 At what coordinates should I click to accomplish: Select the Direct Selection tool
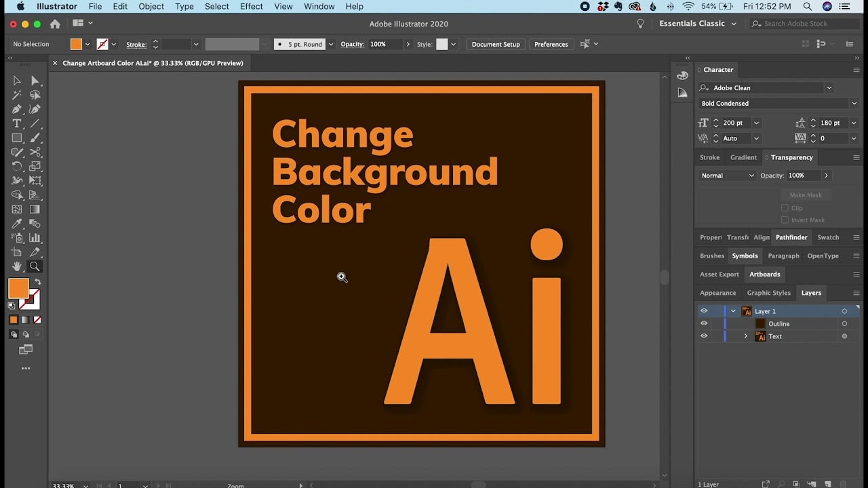tap(35, 81)
